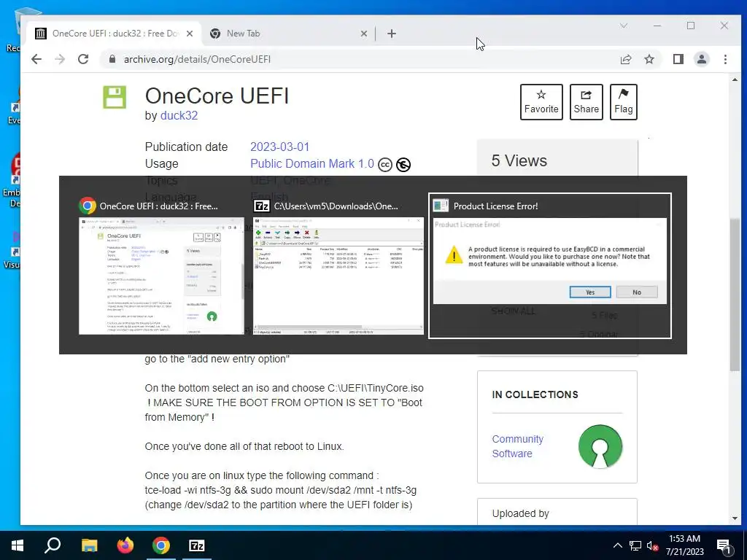747x560 pixels.
Task: Click the Creative Commons CC icon
Action: pyautogui.click(x=385, y=165)
